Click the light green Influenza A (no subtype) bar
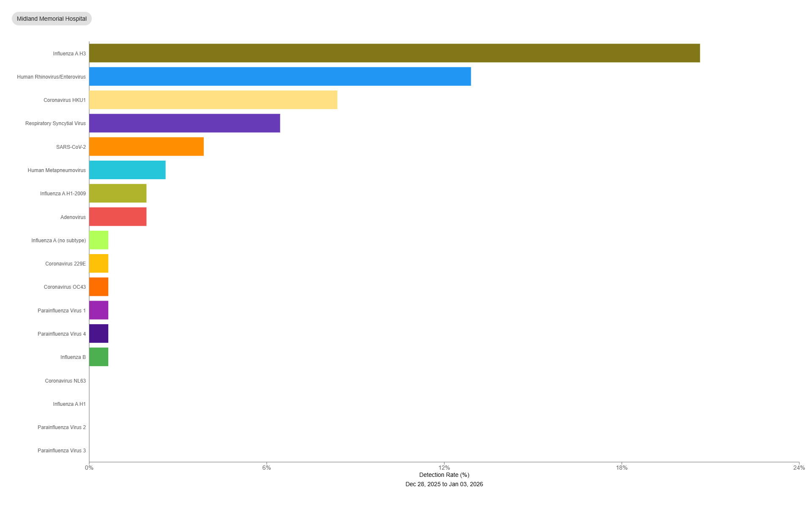The height and width of the screenshot is (509, 812). (99, 240)
